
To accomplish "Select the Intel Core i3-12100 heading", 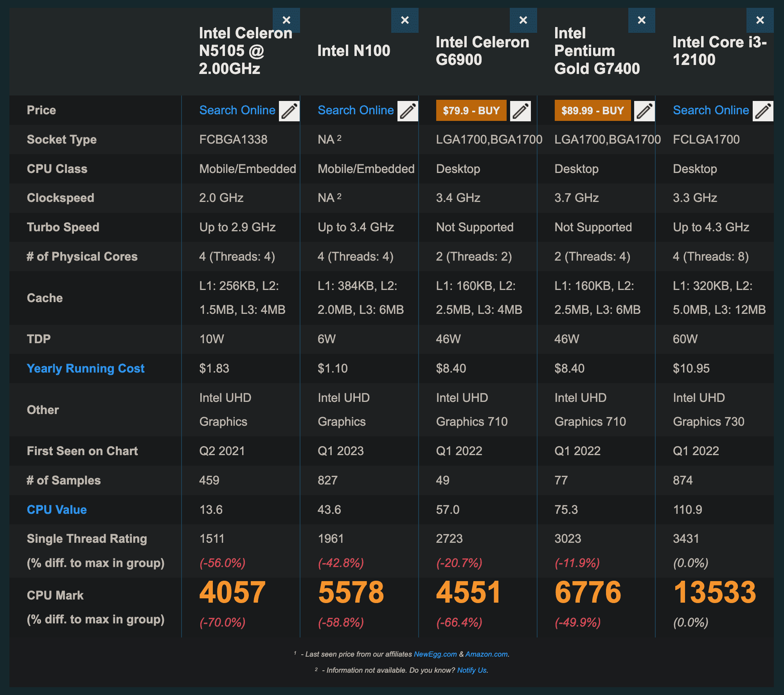I will click(x=720, y=51).
